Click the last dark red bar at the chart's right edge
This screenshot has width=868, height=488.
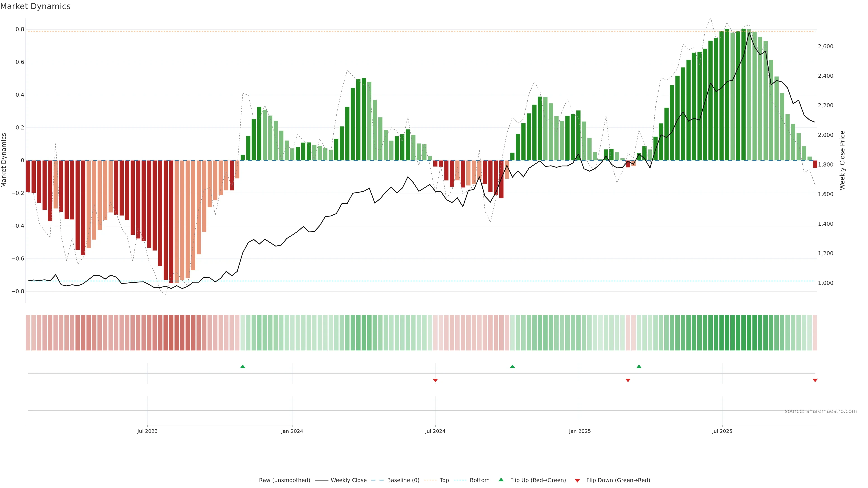pos(815,164)
